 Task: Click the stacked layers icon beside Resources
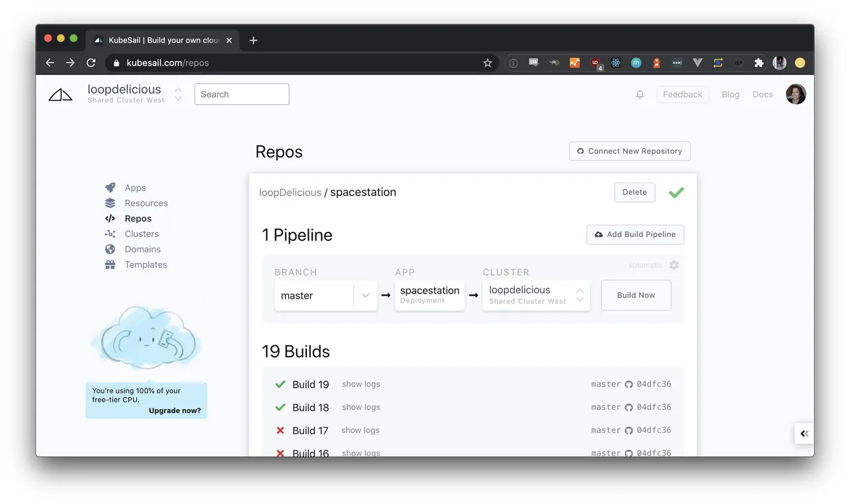pyautogui.click(x=110, y=203)
